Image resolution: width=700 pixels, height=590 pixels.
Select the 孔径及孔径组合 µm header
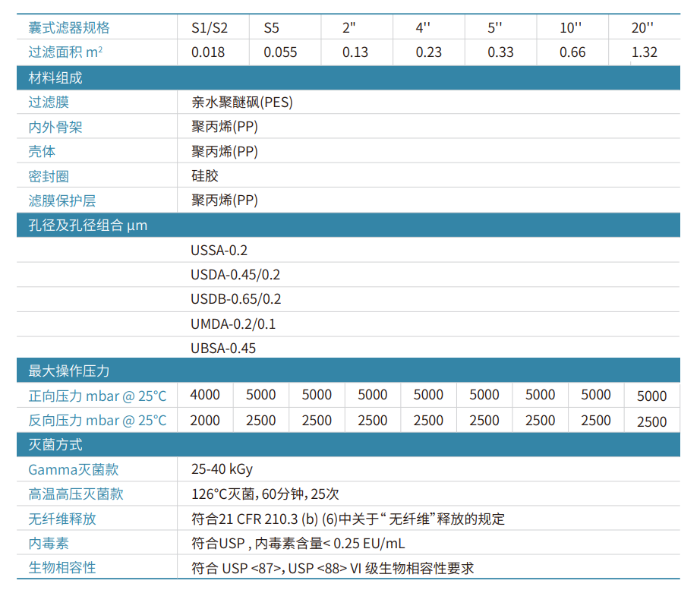point(88,226)
